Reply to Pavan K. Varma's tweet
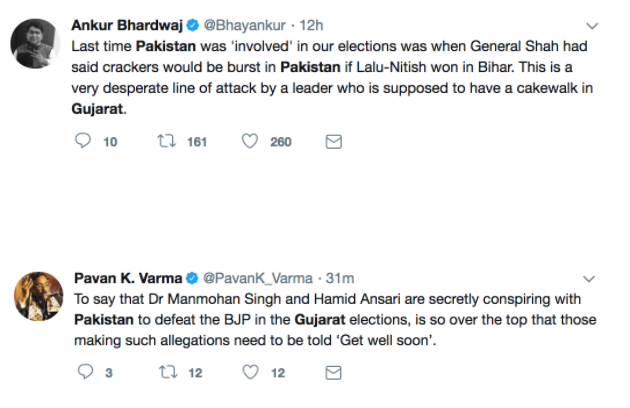630x408 pixels. (x=84, y=373)
